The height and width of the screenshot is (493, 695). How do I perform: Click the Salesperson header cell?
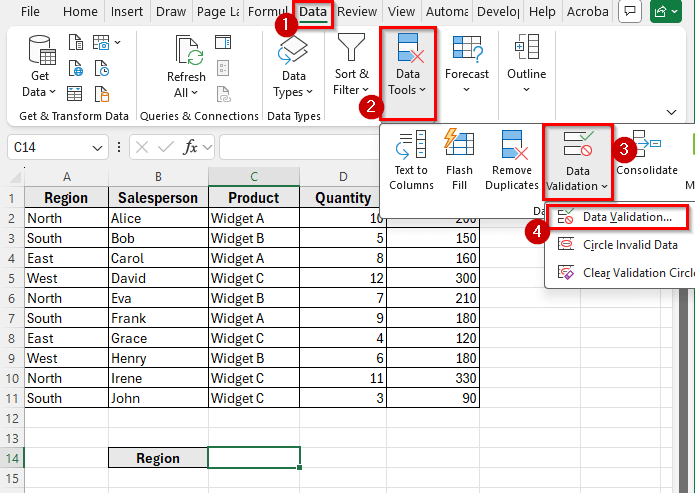158,197
